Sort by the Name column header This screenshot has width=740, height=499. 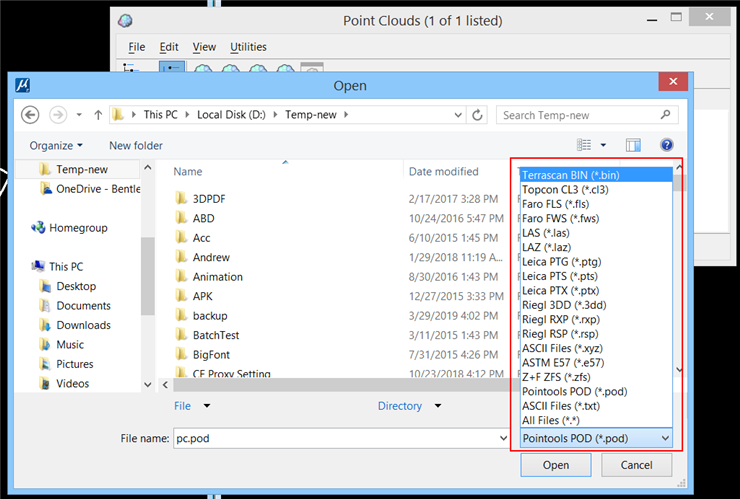[188, 171]
